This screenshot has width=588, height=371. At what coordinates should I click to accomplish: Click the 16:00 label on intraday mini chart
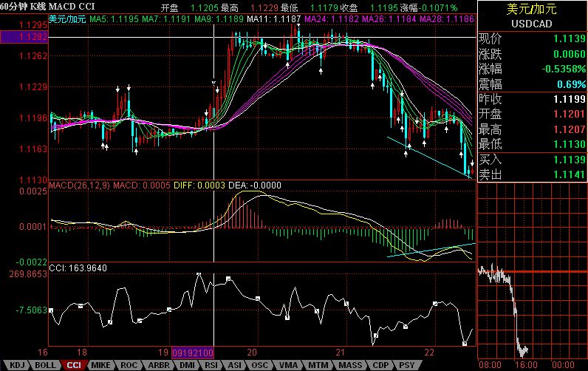pyautogui.click(x=527, y=365)
